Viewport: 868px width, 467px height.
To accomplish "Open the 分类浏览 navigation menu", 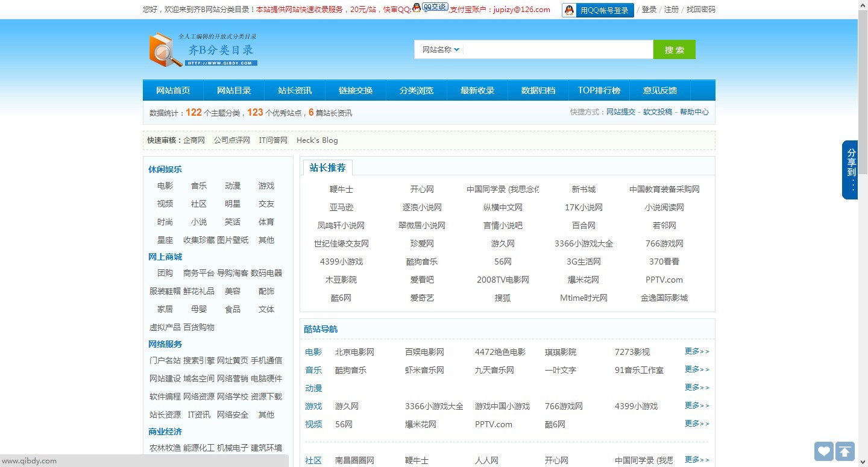I will (416, 90).
